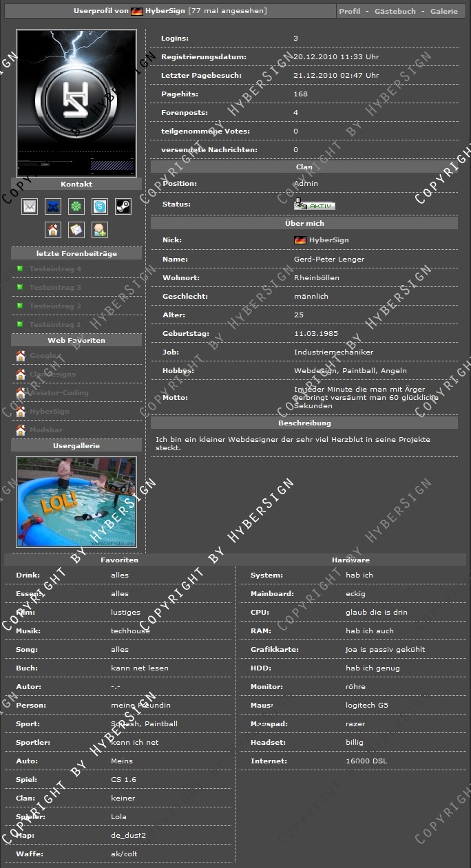
Task: Open forum post Testeintrag 4
Action: [x=55, y=269]
